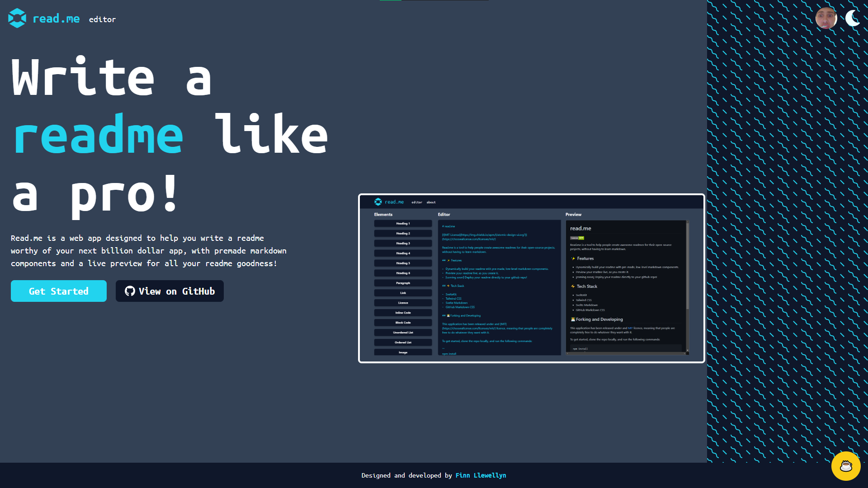Open Finn Llewellyn's link in footer
Viewport: 868px width, 488px height.
tap(481, 475)
